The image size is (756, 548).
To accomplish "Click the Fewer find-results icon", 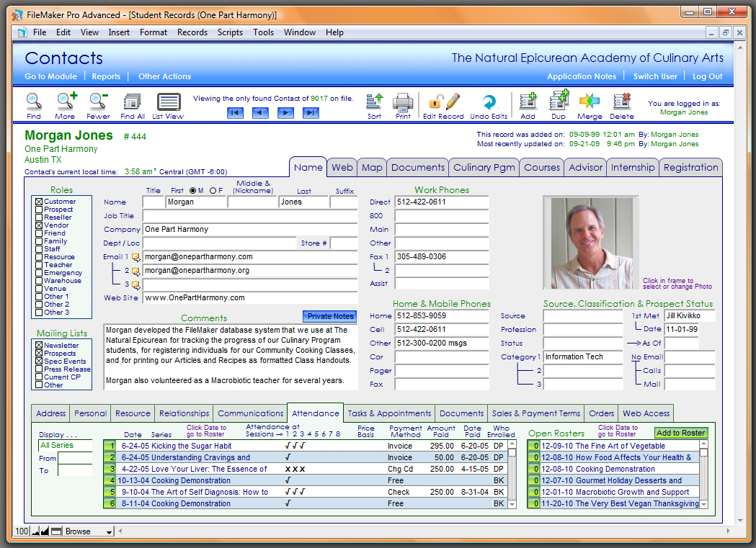I will click(98, 101).
